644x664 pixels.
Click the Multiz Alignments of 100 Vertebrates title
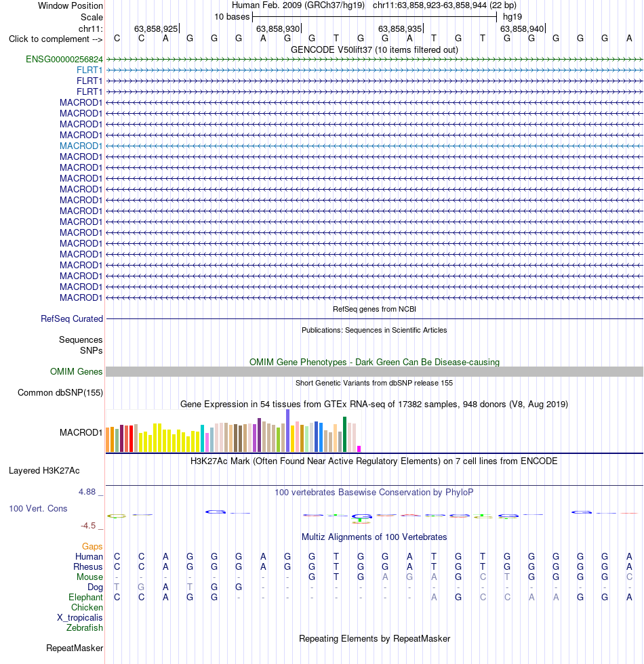point(374,537)
